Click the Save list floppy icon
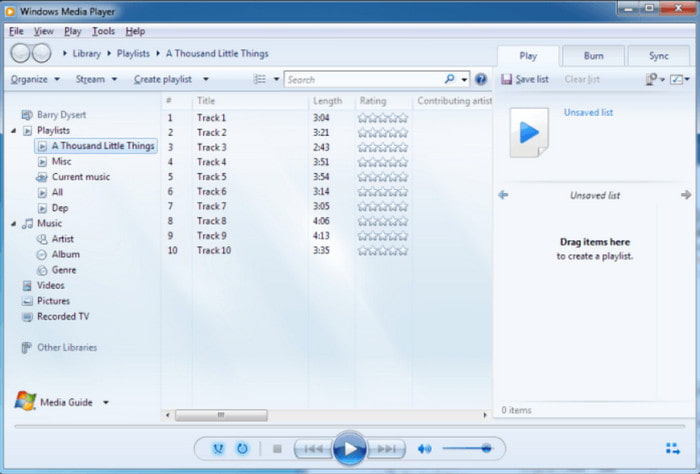The width and height of the screenshot is (700, 474). click(506, 79)
